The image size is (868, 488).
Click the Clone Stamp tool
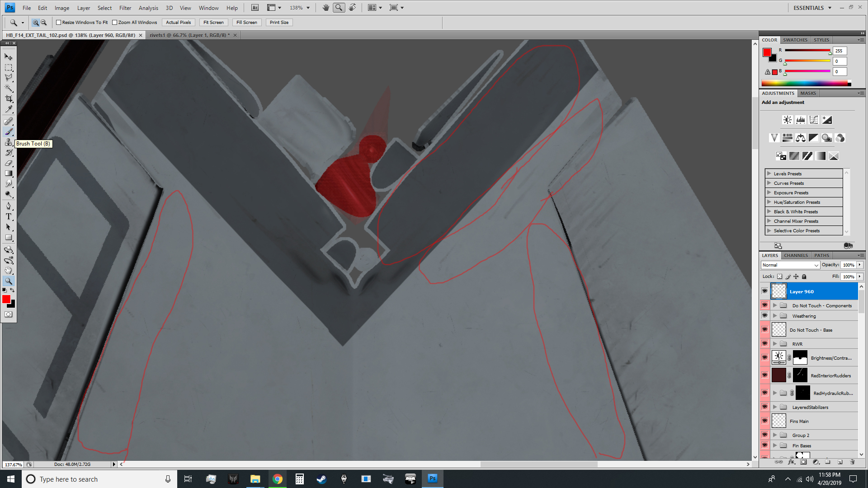click(9, 142)
